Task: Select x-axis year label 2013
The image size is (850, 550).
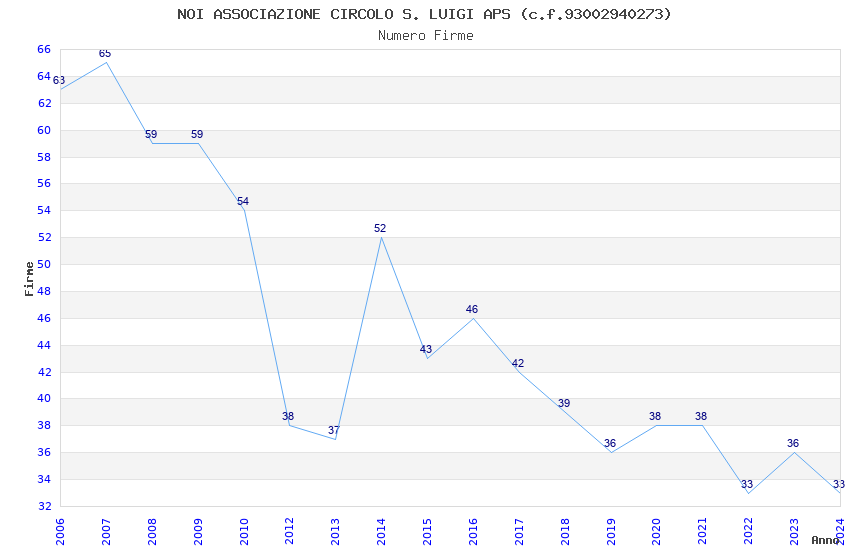Action: (x=336, y=532)
